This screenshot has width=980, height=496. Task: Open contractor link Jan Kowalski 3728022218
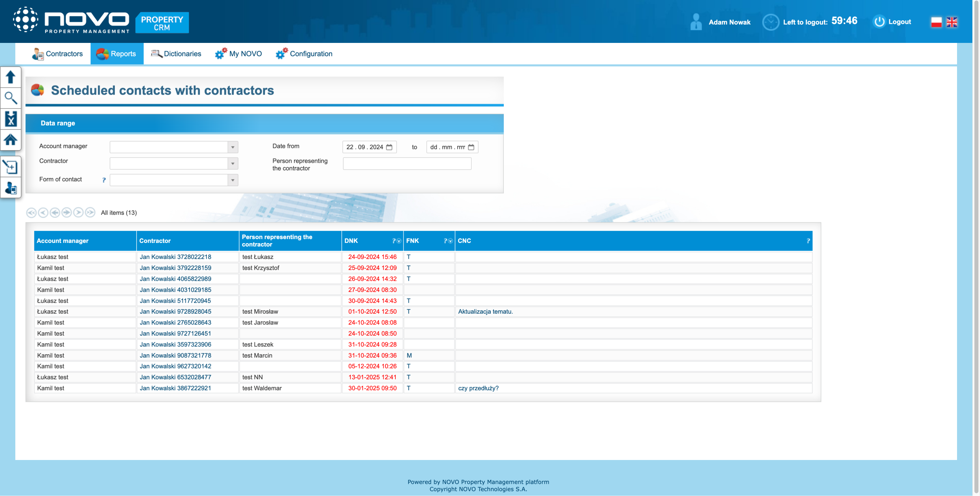(175, 257)
